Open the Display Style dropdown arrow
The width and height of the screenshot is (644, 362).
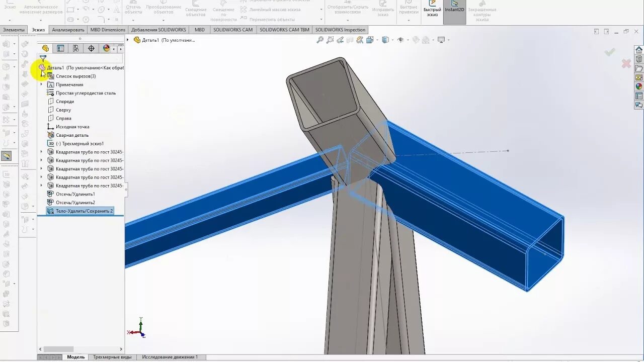click(392, 40)
